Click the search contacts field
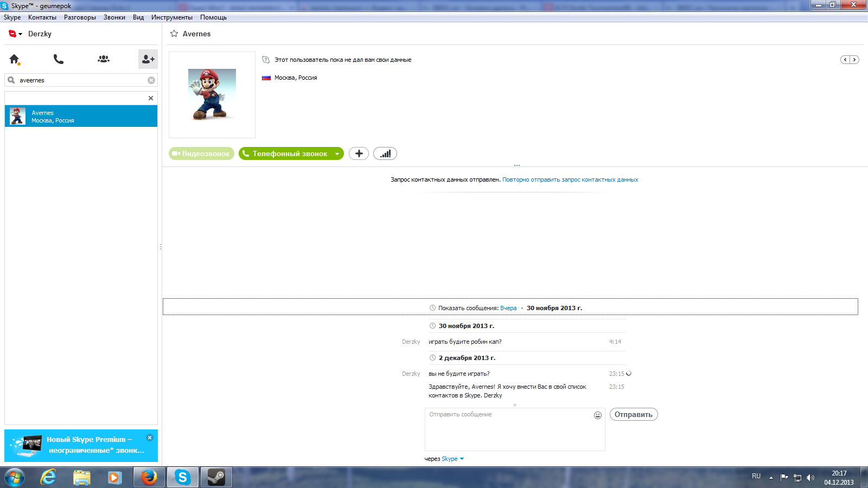868x488 pixels. [x=81, y=80]
